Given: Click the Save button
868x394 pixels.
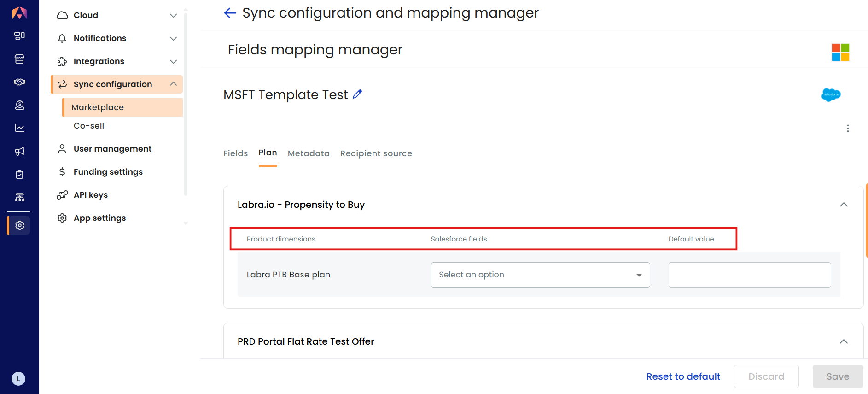Looking at the screenshot, I should tap(838, 376).
